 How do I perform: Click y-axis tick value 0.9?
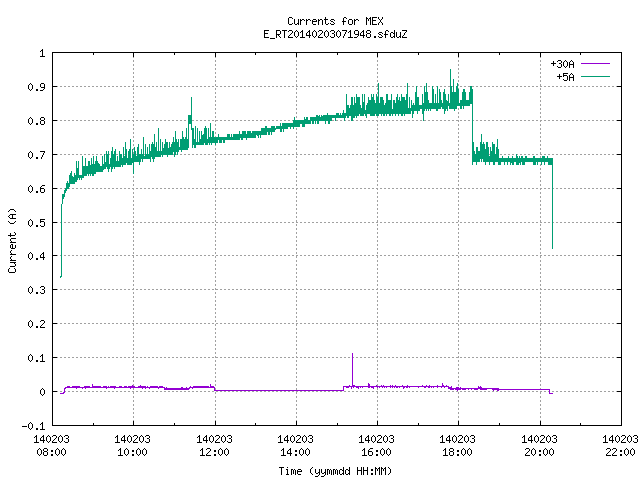36,87
